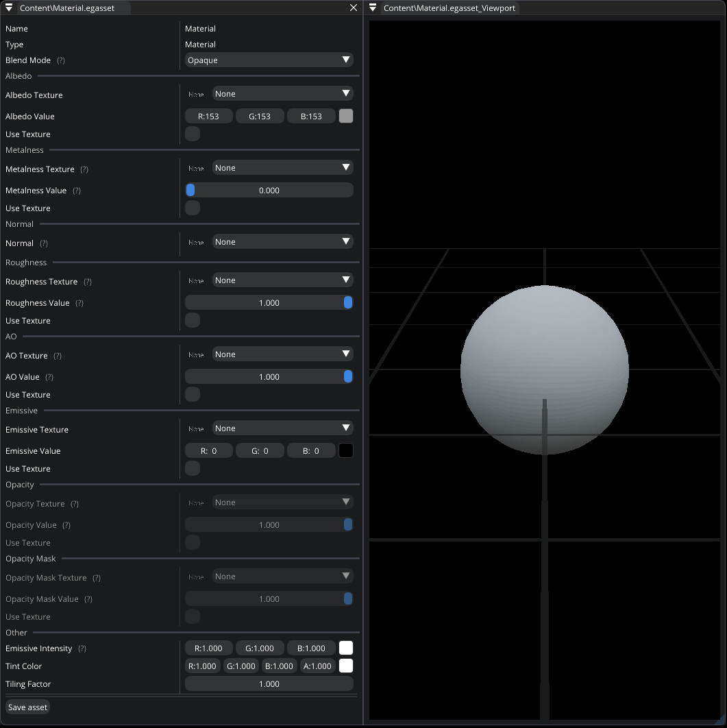The height and width of the screenshot is (728, 727).
Task: Open the Albedo Value gray color swatch
Action: pyautogui.click(x=346, y=116)
